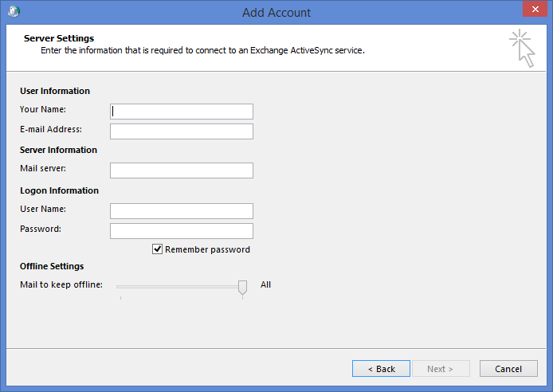This screenshot has height=392, width=553.
Task: Focus the Password field
Action: coord(182,231)
